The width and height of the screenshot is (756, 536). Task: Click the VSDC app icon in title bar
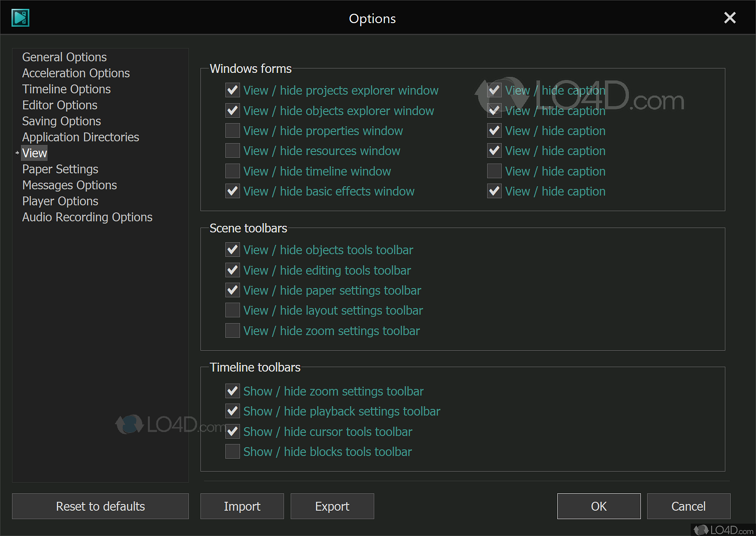pos(20,18)
